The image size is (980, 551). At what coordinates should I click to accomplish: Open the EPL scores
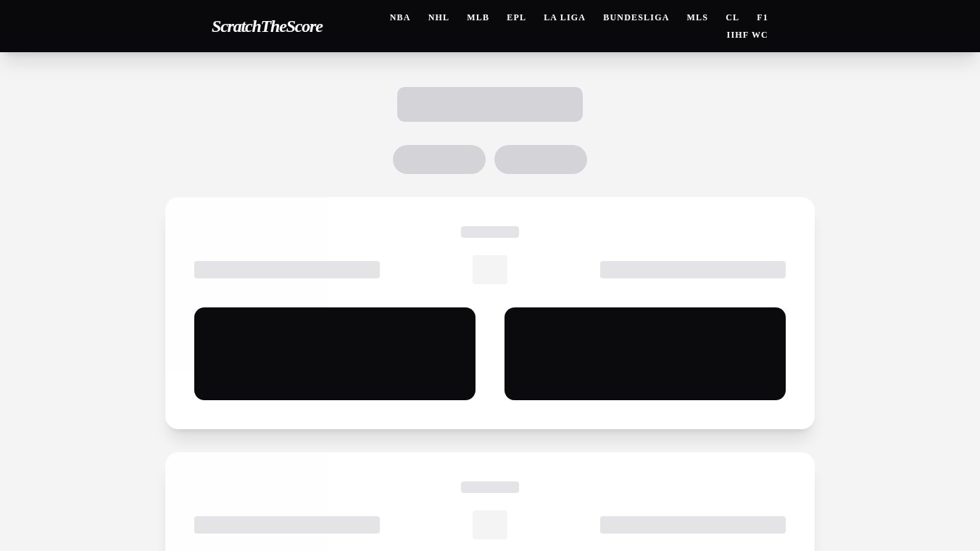coord(516,17)
